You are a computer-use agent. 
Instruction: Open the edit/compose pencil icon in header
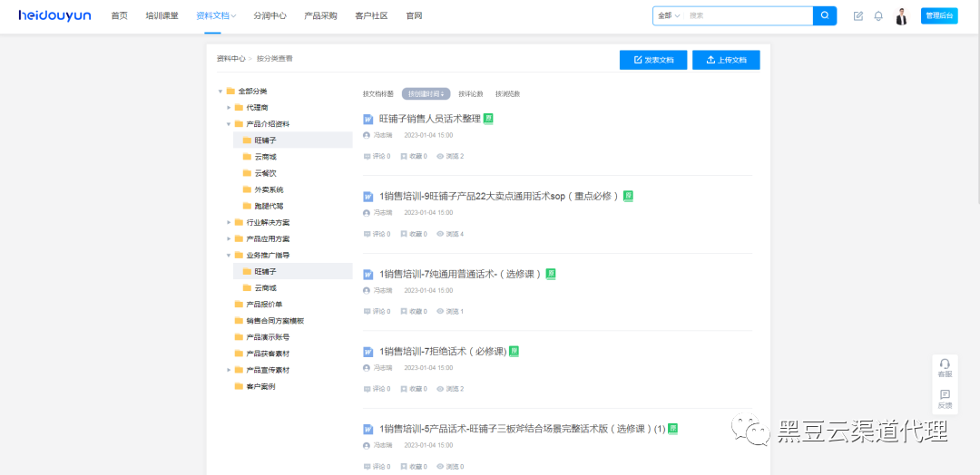(x=858, y=16)
